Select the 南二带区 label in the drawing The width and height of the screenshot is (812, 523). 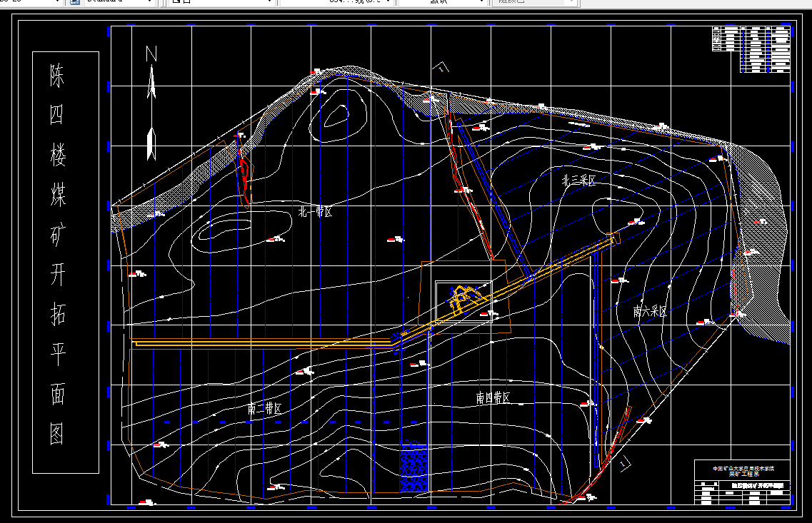265,409
